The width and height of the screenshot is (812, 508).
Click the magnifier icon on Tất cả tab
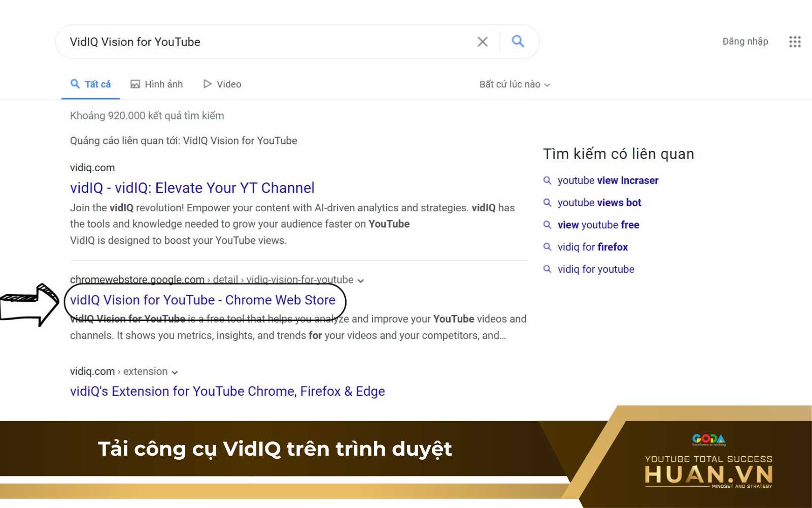tap(75, 84)
